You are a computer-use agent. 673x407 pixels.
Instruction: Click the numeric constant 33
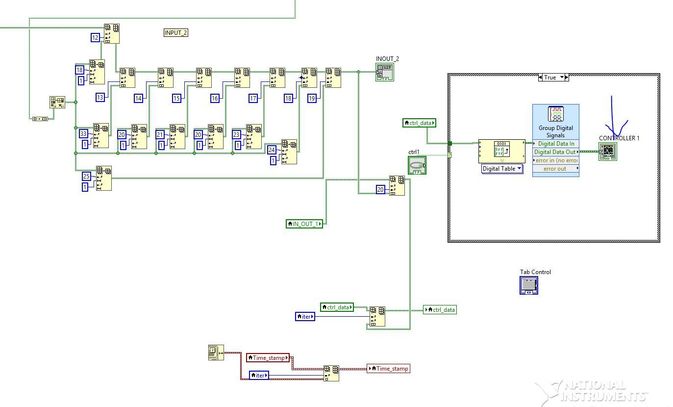tap(83, 134)
